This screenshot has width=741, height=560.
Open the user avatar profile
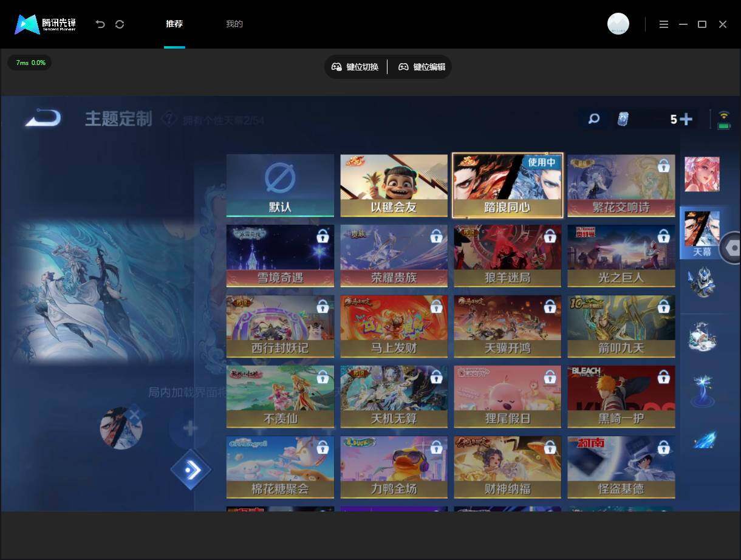click(618, 24)
